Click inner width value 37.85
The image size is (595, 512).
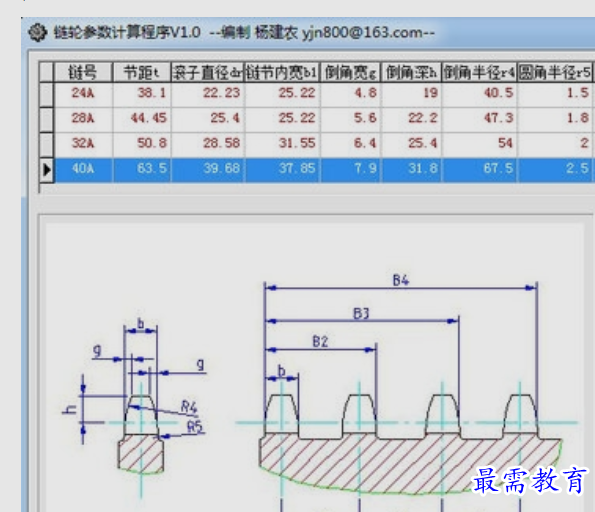297,169
